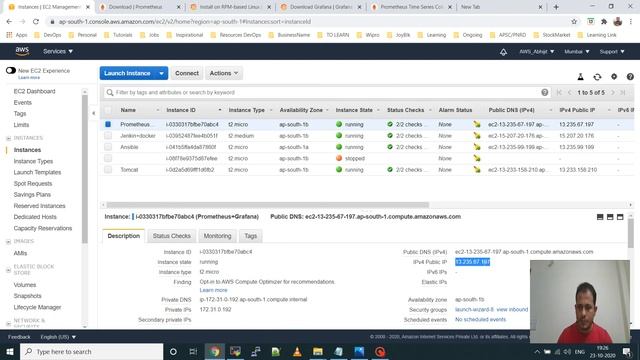
Task: Switch to the Monitoring tab
Action: (217, 236)
